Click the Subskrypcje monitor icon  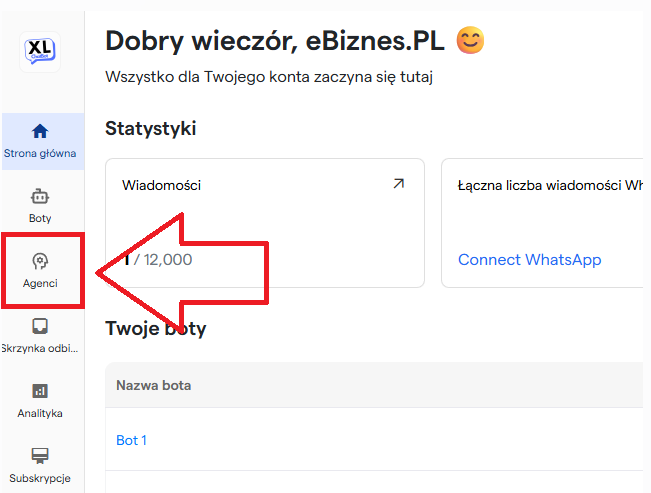(40, 456)
